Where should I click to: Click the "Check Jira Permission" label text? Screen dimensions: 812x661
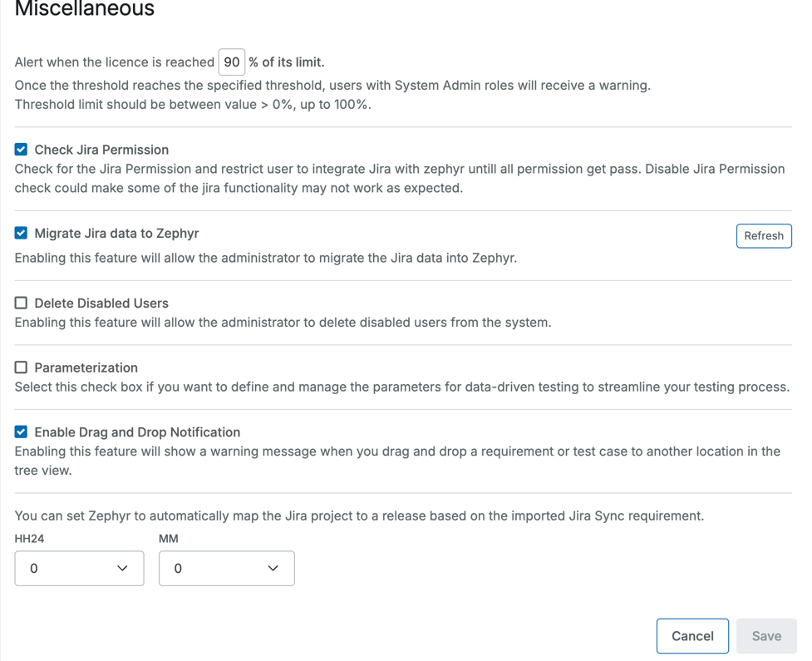pos(101,150)
